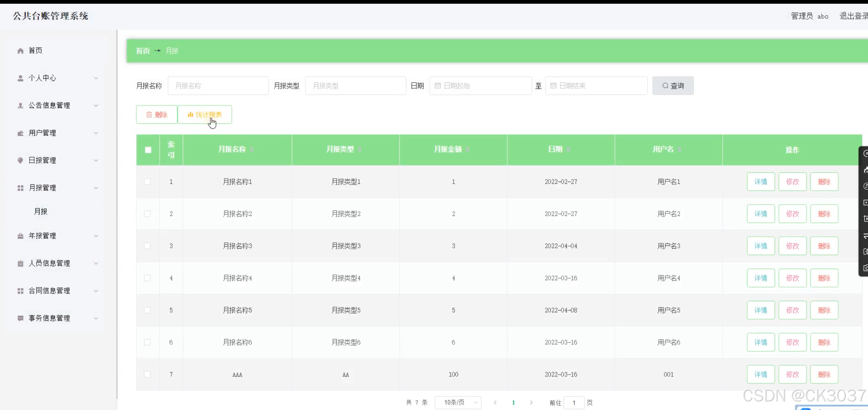This screenshot has width=868, height=410.
Task: Click the 统计报表 button
Action: (205, 115)
